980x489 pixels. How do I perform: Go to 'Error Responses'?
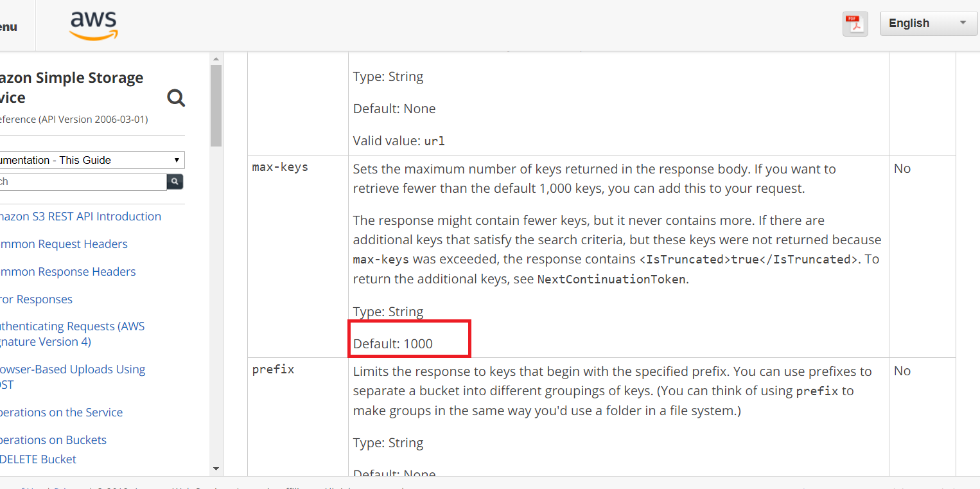pos(36,299)
